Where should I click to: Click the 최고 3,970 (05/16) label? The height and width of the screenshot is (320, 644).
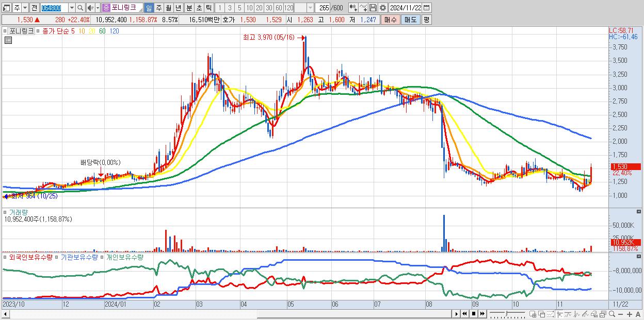click(x=268, y=37)
